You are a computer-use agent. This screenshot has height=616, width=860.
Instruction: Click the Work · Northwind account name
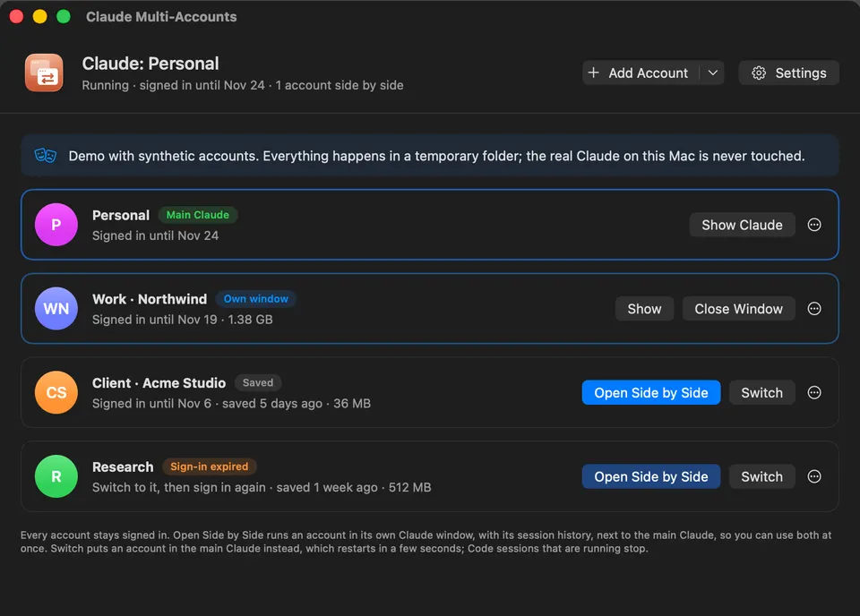(150, 299)
